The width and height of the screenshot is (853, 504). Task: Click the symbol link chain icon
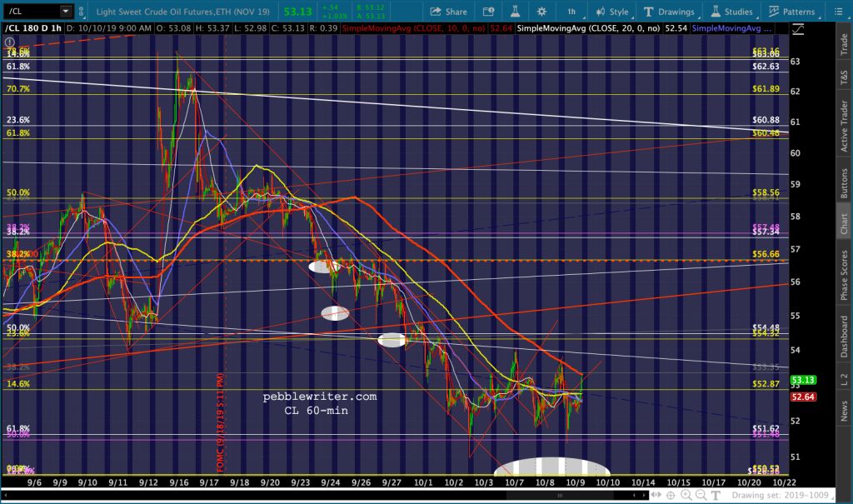tap(82, 12)
